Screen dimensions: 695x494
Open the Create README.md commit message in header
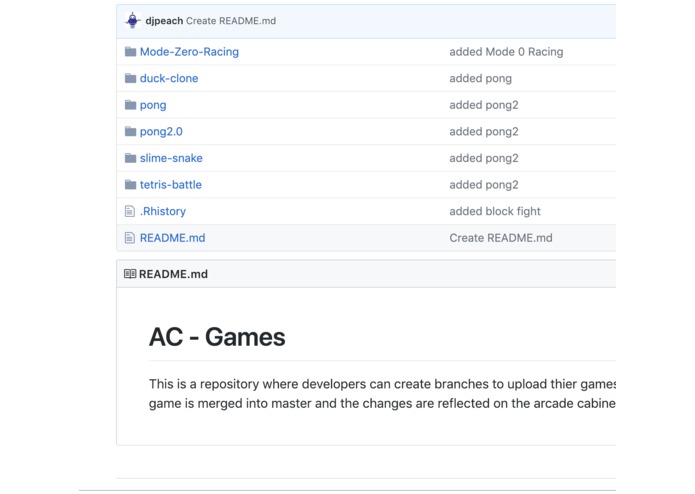click(231, 21)
